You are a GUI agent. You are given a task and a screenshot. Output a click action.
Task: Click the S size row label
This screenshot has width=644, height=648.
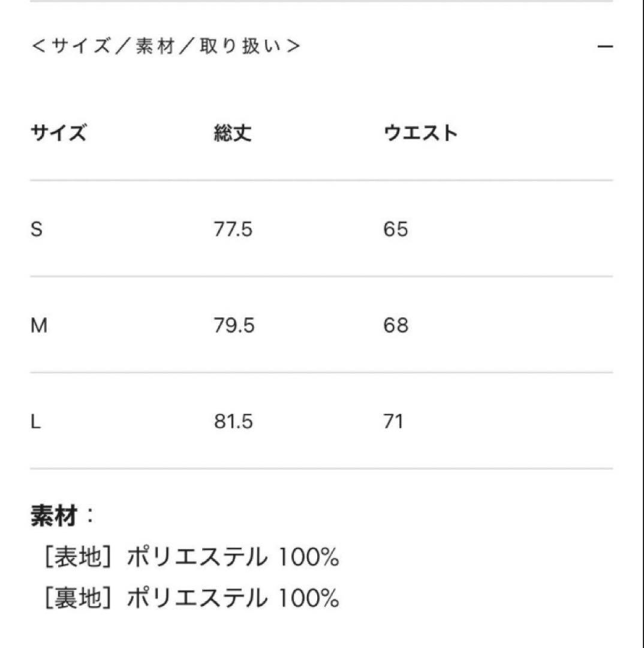35,228
